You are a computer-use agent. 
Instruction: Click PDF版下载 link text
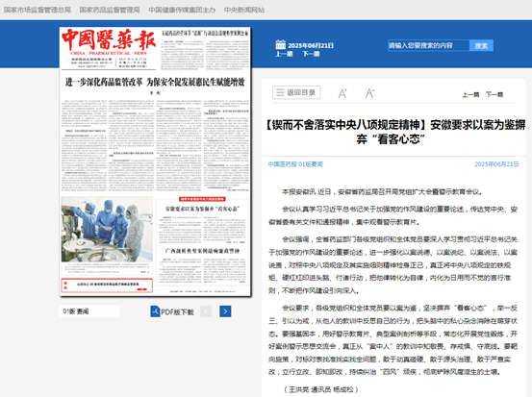177,311
